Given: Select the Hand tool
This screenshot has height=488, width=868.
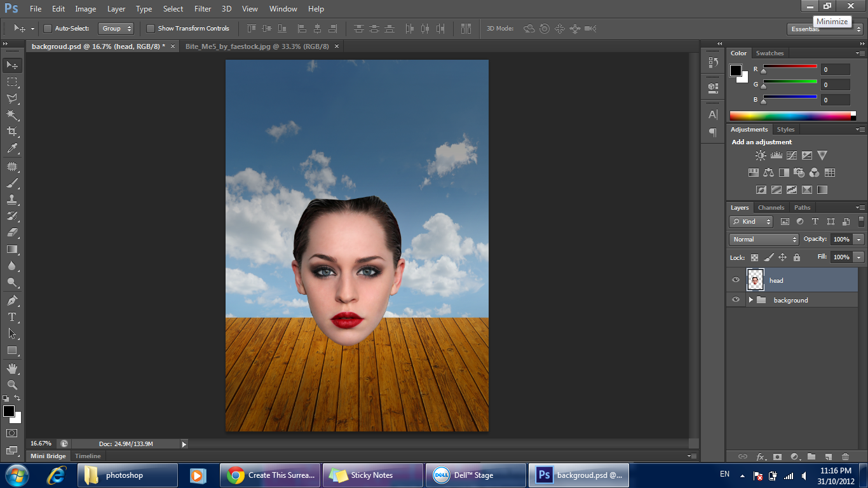Looking at the screenshot, I should click(x=12, y=369).
